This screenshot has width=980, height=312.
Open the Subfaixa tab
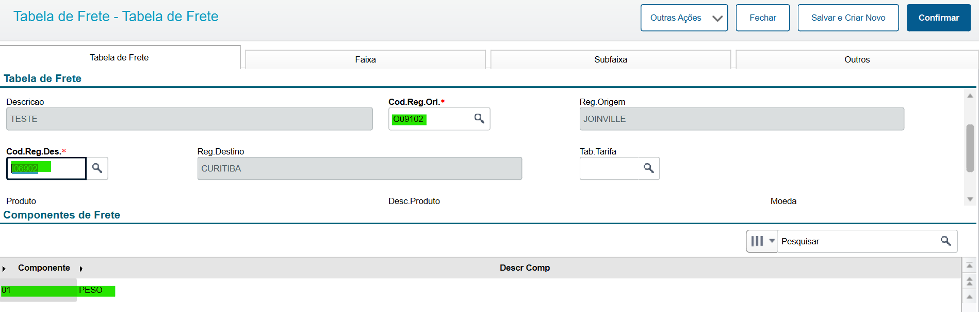click(611, 59)
